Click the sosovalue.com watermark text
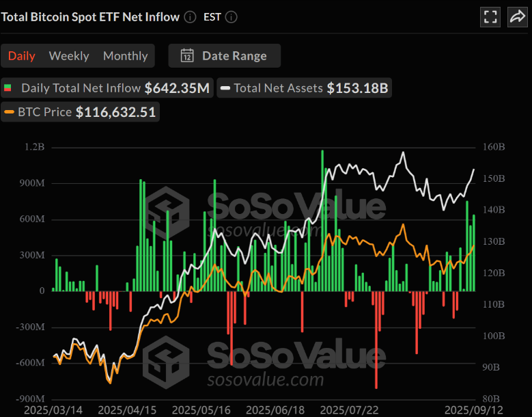The height and width of the screenshot is (417, 532). tap(265, 379)
